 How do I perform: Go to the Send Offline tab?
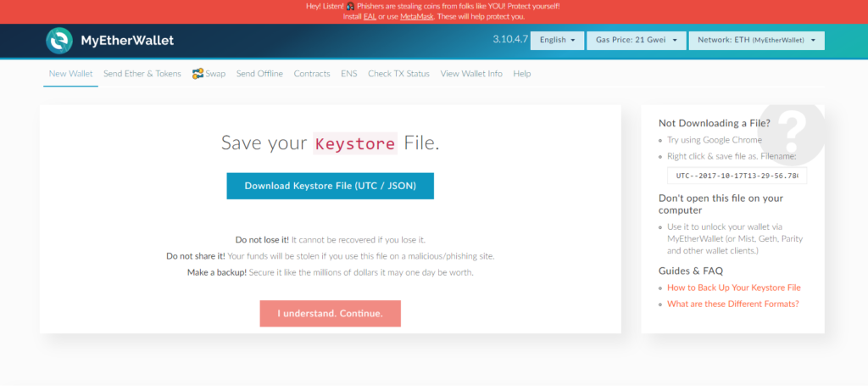tap(259, 74)
